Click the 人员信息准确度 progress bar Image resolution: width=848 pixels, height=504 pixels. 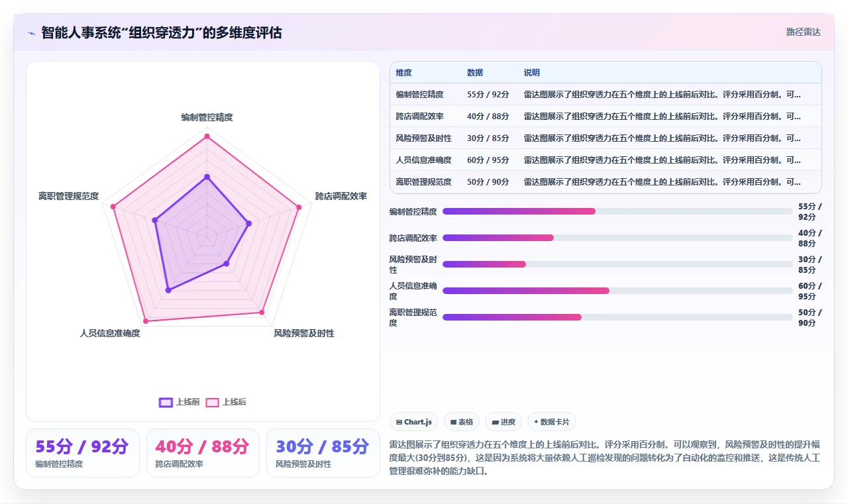[617, 291]
